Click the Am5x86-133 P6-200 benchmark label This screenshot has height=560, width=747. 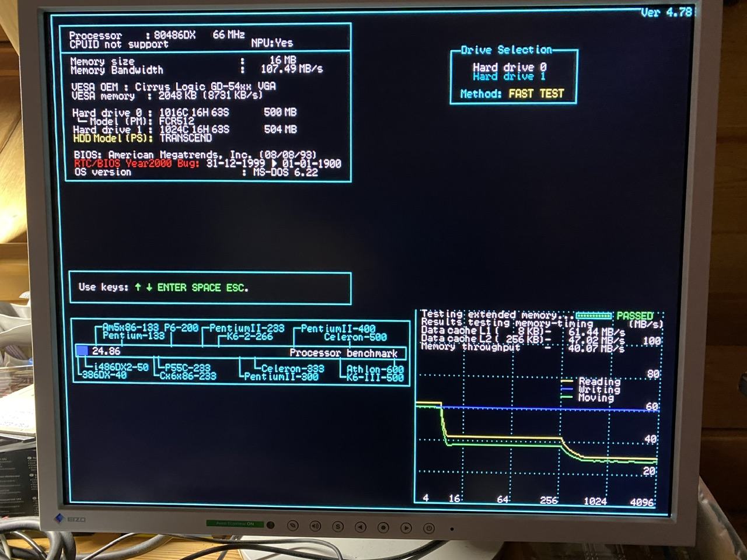(150, 328)
